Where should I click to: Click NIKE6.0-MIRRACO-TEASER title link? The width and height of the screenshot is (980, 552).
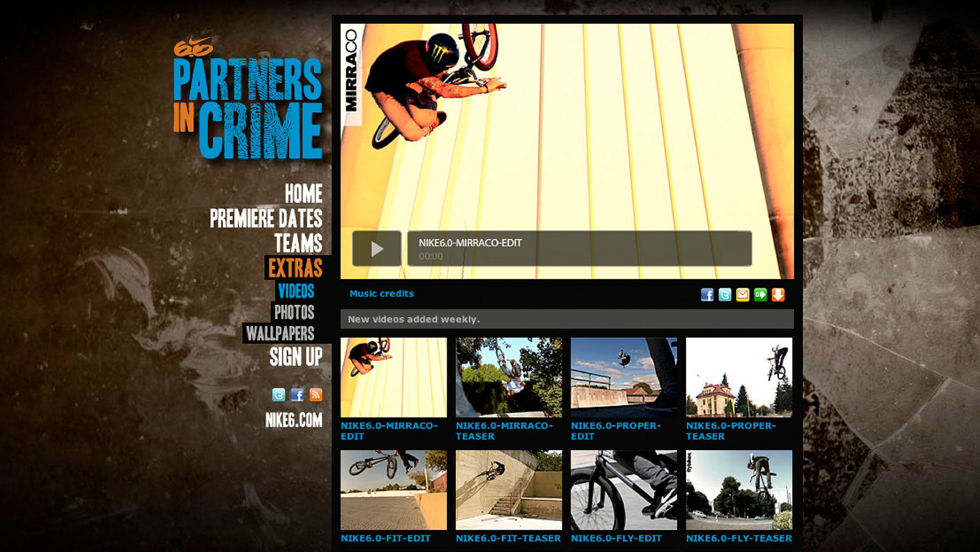pyautogui.click(x=504, y=431)
